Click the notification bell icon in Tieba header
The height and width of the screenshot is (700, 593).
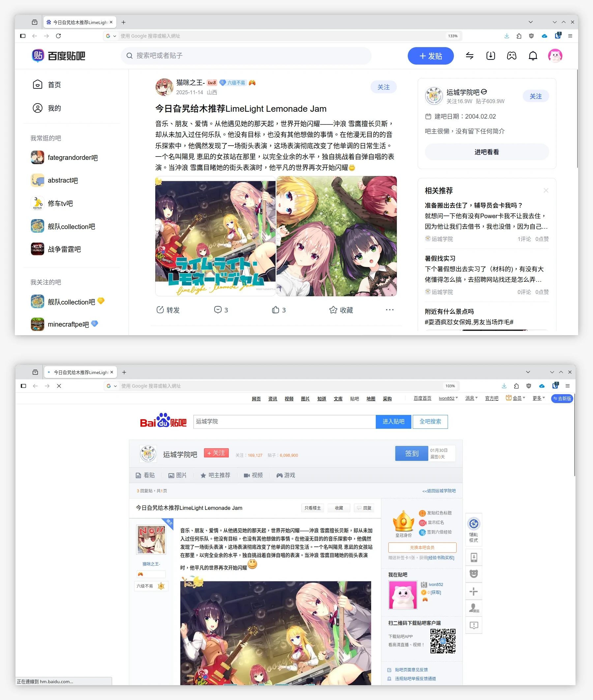(532, 56)
